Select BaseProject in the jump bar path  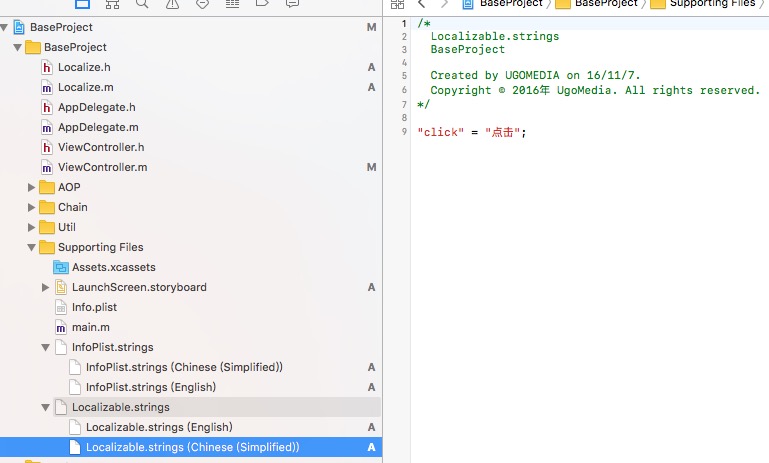(511, 4)
